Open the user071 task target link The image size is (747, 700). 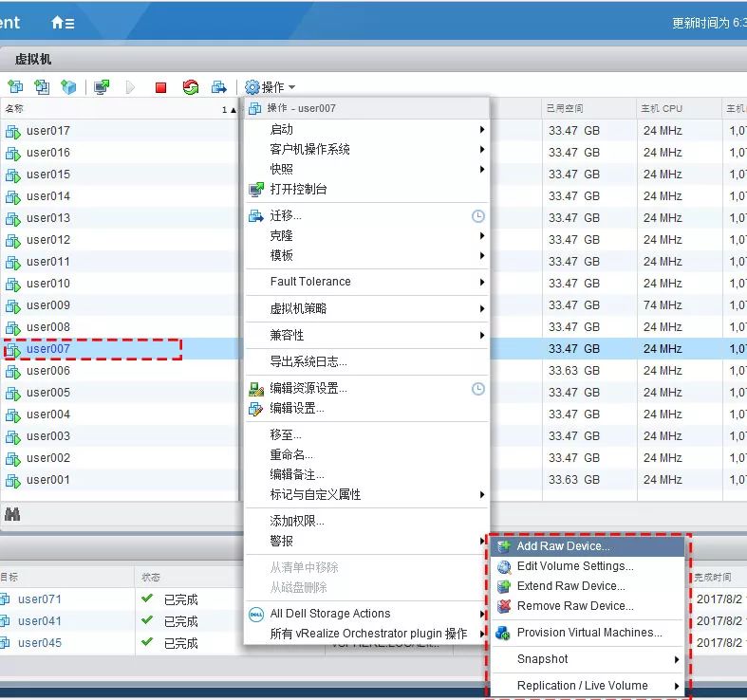pos(40,599)
